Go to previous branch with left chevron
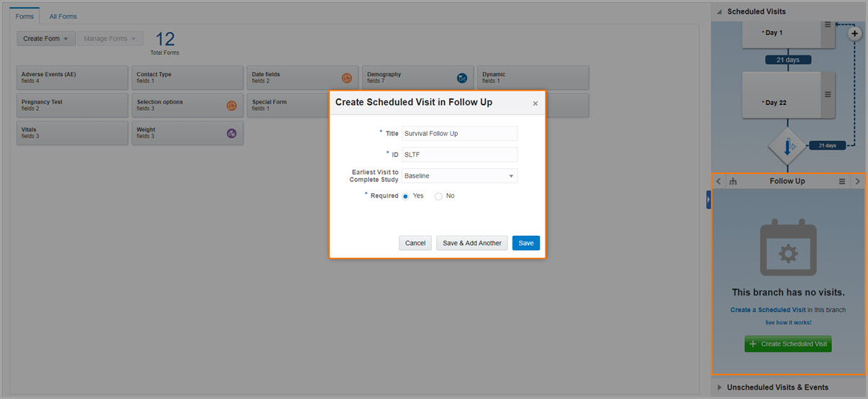Screen dimensions: 868x399 pos(718,181)
